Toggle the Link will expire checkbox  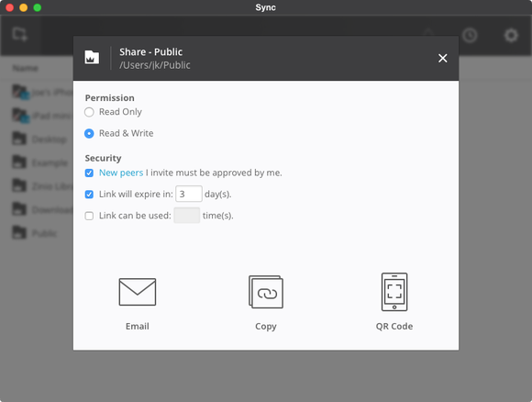coord(89,195)
